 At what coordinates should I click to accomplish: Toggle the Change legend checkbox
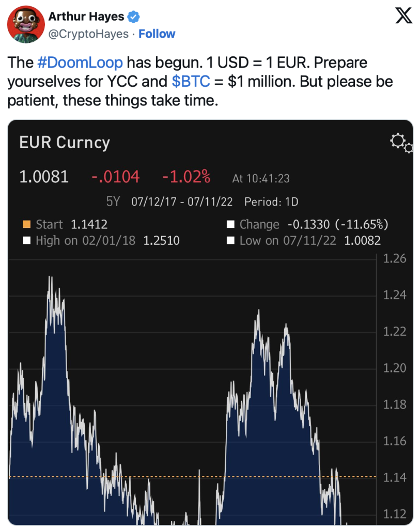(230, 224)
